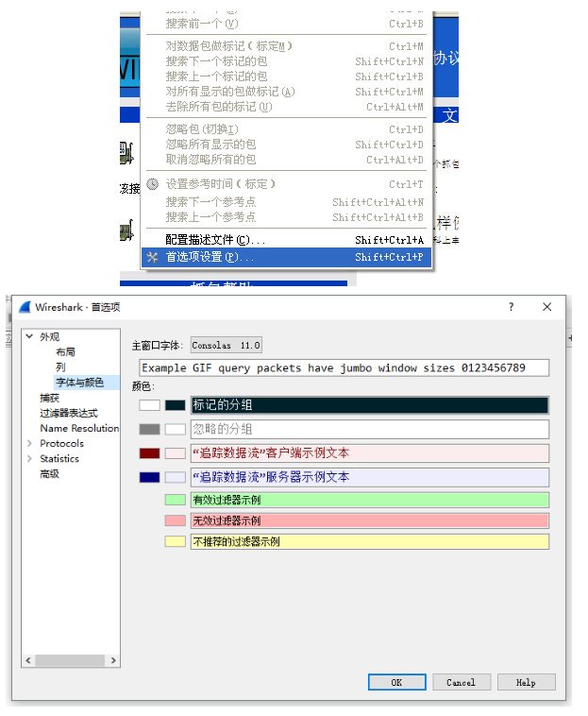
Task: Click the 服务器示例文本 sample field
Action: pyautogui.click(x=370, y=477)
